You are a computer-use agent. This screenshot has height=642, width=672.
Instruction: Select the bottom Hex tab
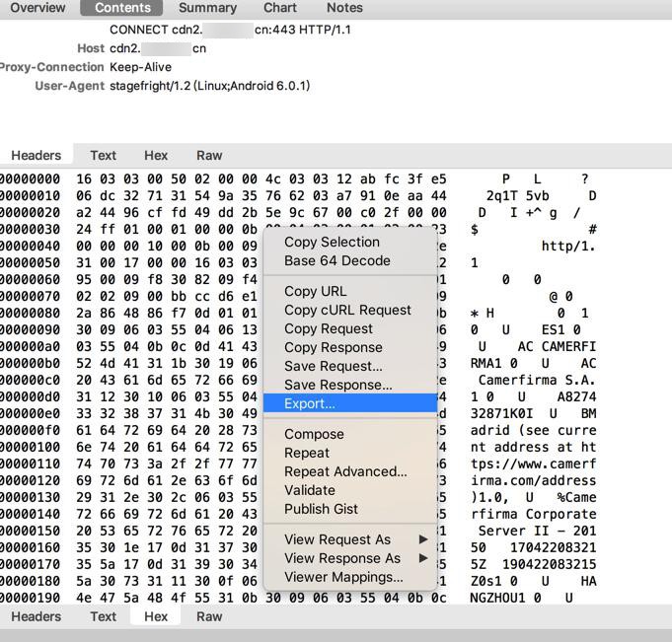156,616
